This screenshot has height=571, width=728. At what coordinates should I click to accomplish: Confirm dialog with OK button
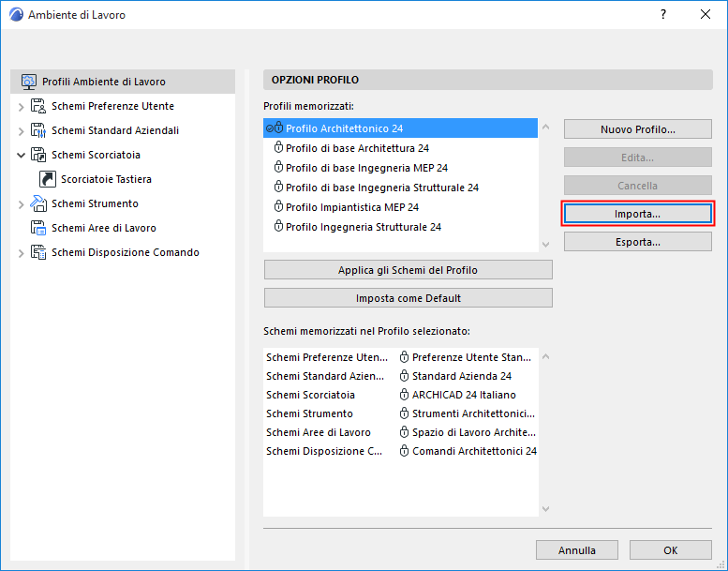pos(671,550)
